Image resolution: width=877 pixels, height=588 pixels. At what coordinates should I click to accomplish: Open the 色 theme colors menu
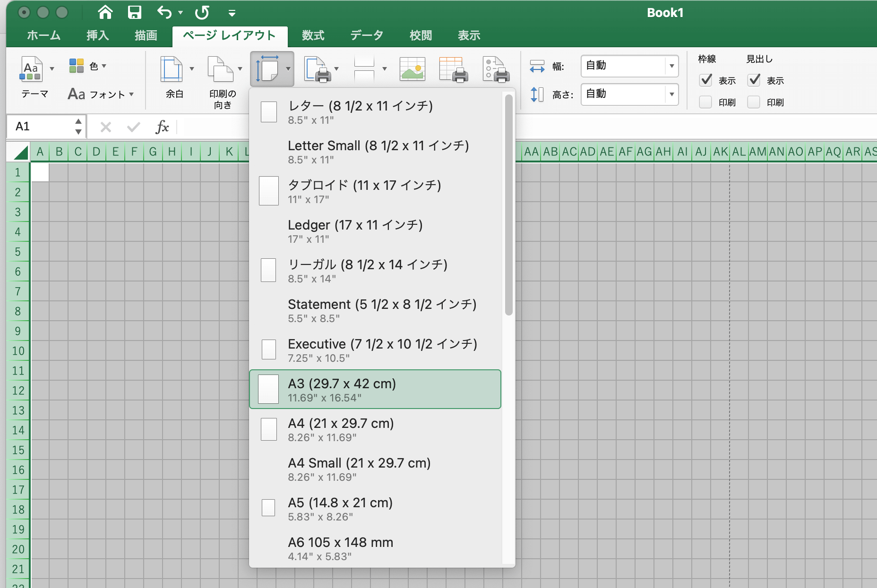88,66
